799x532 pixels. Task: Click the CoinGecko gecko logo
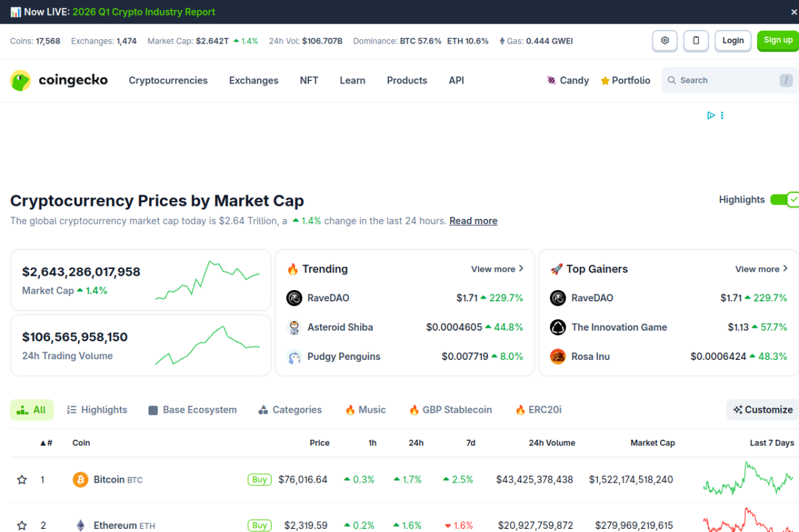pyautogui.click(x=21, y=80)
